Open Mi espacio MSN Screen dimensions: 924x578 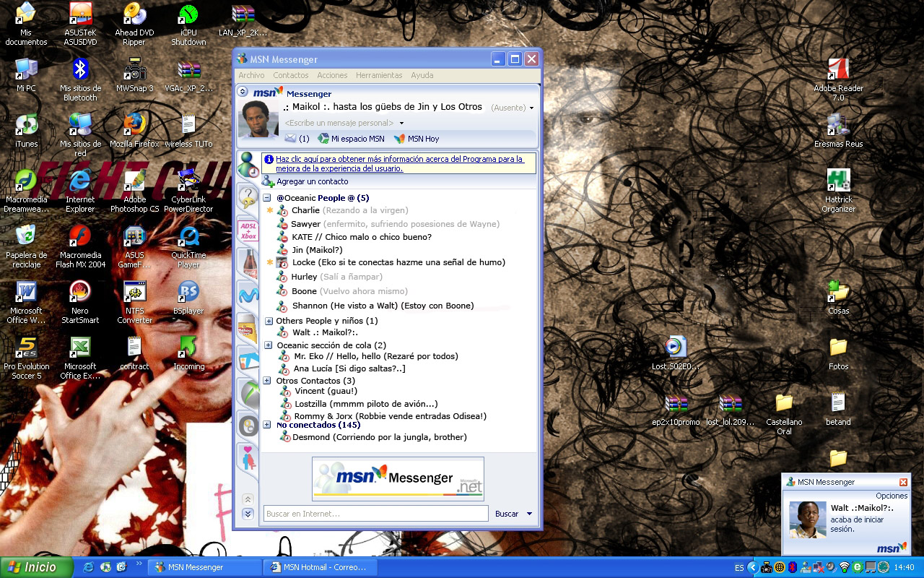(x=351, y=139)
